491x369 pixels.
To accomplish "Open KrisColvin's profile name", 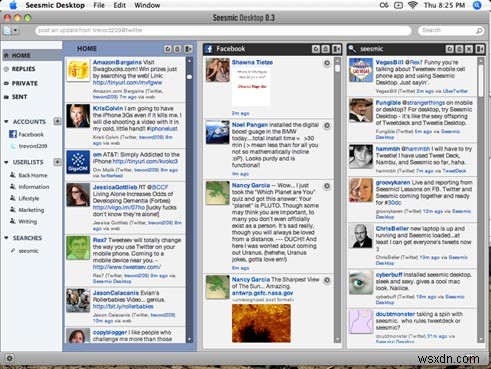I will coord(108,108).
